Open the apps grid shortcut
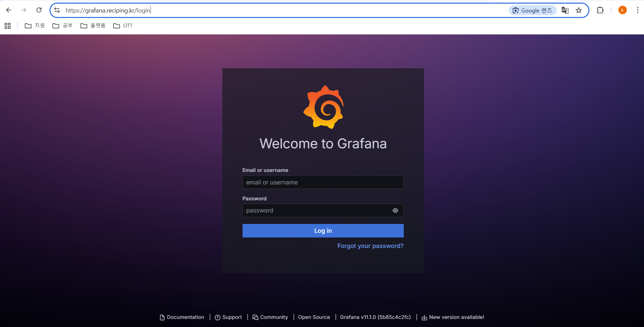The image size is (644, 327). [x=8, y=26]
